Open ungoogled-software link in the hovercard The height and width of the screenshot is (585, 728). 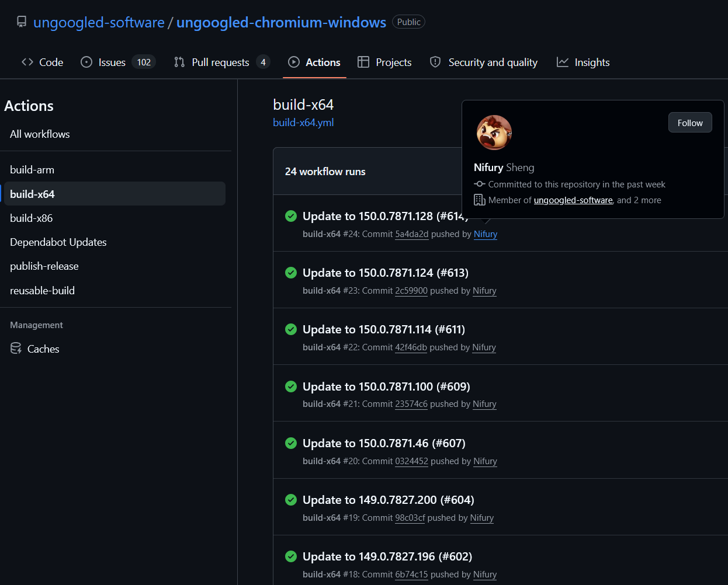(x=573, y=200)
